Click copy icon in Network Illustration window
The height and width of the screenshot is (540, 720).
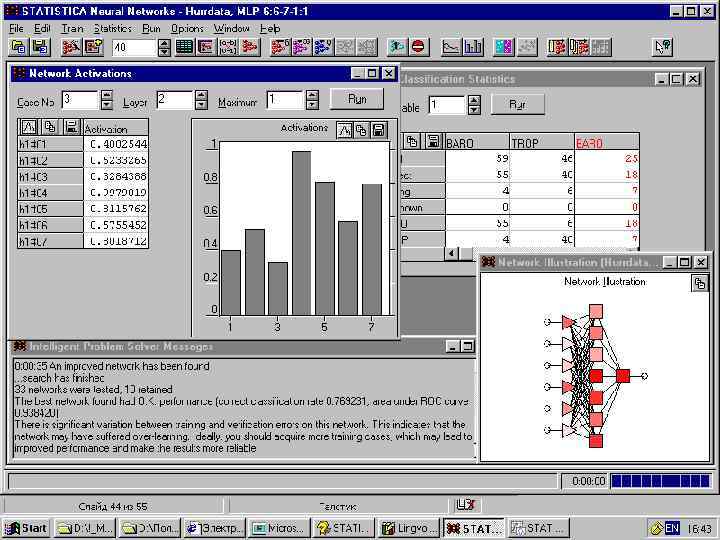699,283
